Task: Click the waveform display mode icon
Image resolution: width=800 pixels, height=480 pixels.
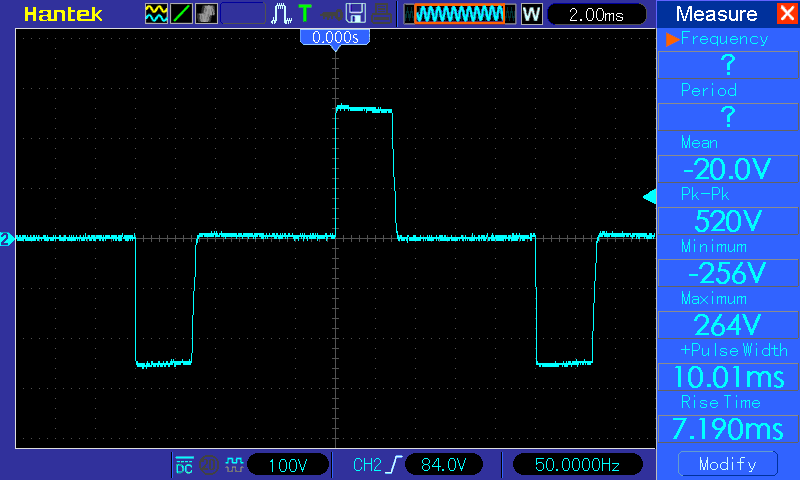Action: [x=157, y=14]
